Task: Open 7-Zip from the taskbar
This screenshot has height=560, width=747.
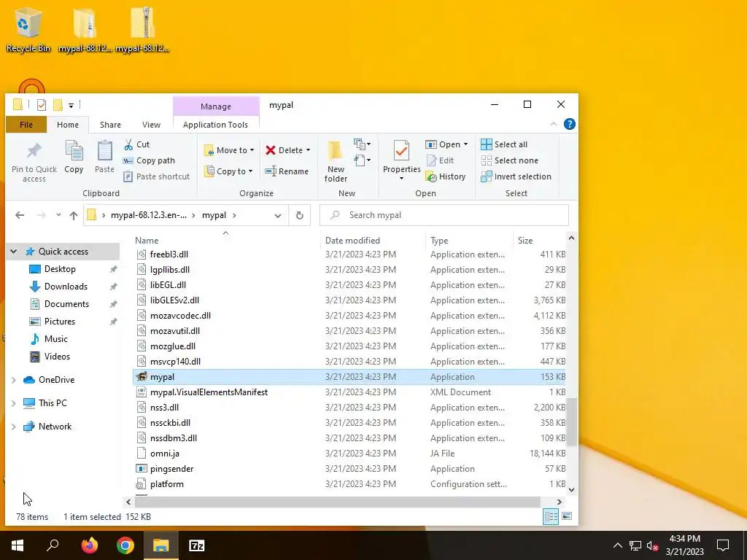Action: 197,545
